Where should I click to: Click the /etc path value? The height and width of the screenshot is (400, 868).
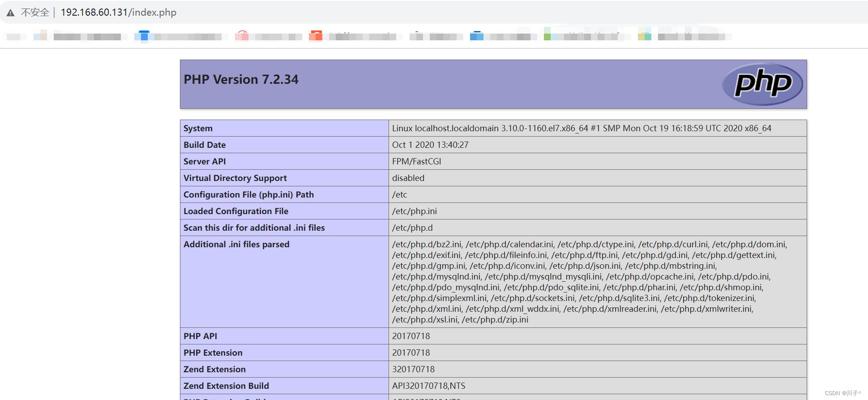pyautogui.click(x=400, y=195)
